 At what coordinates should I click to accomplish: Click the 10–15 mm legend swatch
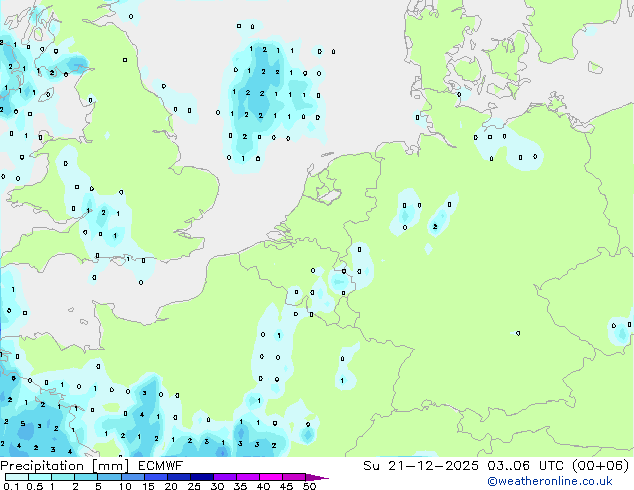pos(133,477)
